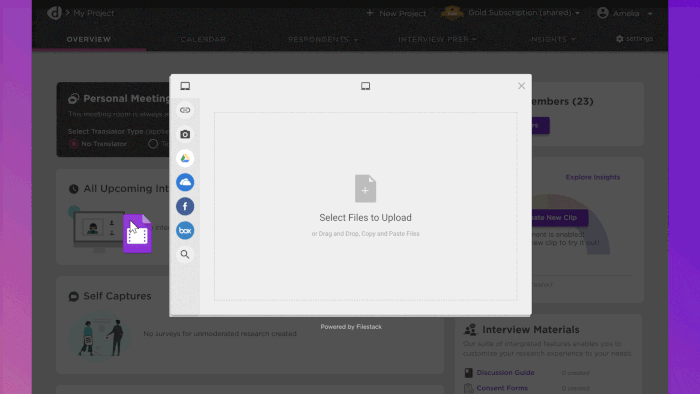Click the dashed drag-and-drop upload area
Screen dimensions: 700x394
click(x=365, y=206)
